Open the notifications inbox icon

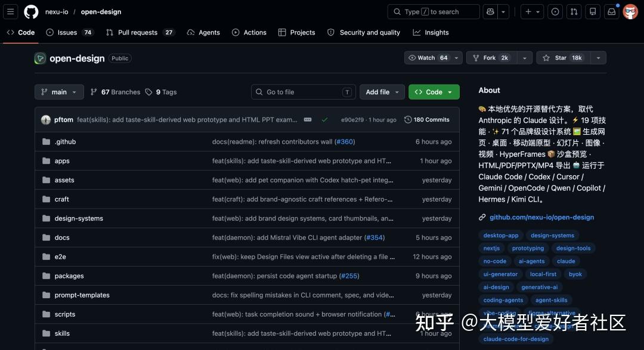click(x=612, y=11)
